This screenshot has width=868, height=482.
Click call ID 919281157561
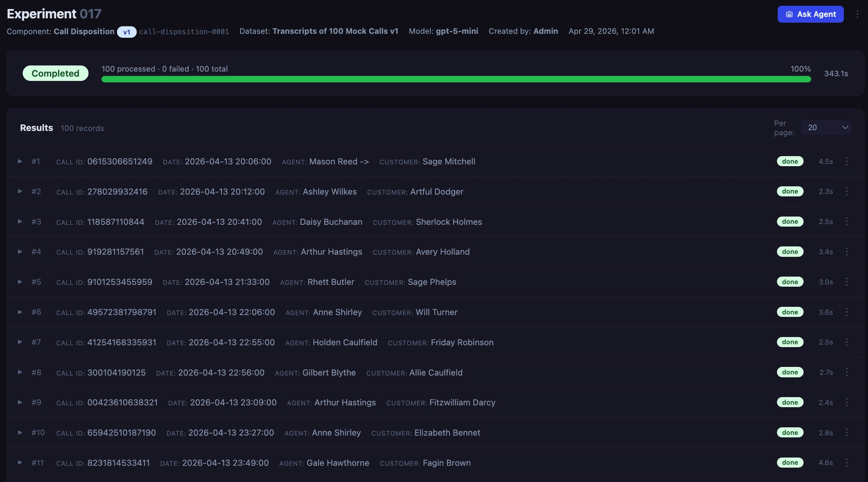pos(116,252)
